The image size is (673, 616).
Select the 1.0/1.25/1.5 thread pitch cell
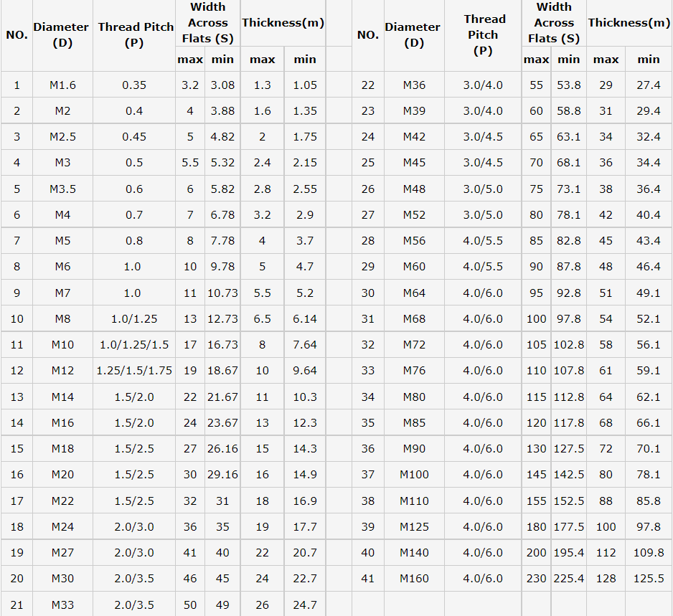(x=134, y=345)
